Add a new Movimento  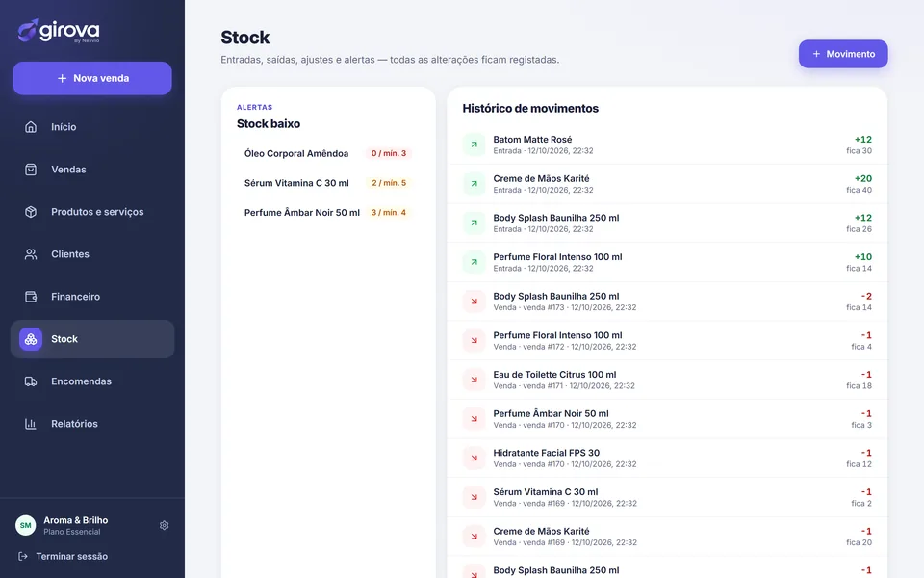tap(843, 54)
